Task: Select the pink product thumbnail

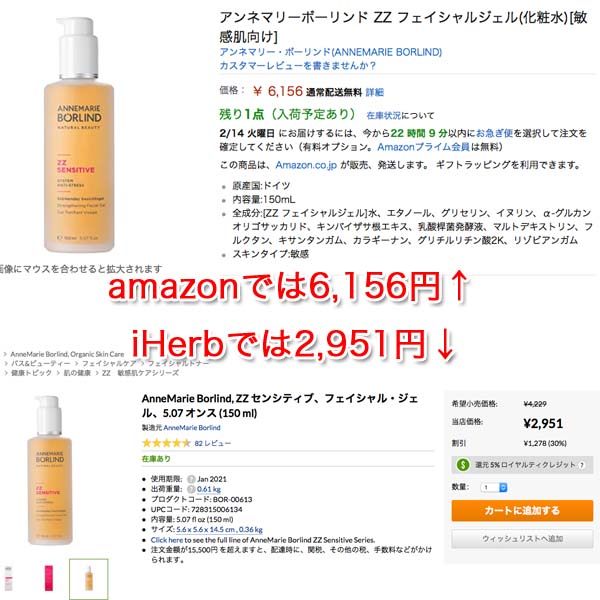Action: pyautogui.click(x=49, y=578)
